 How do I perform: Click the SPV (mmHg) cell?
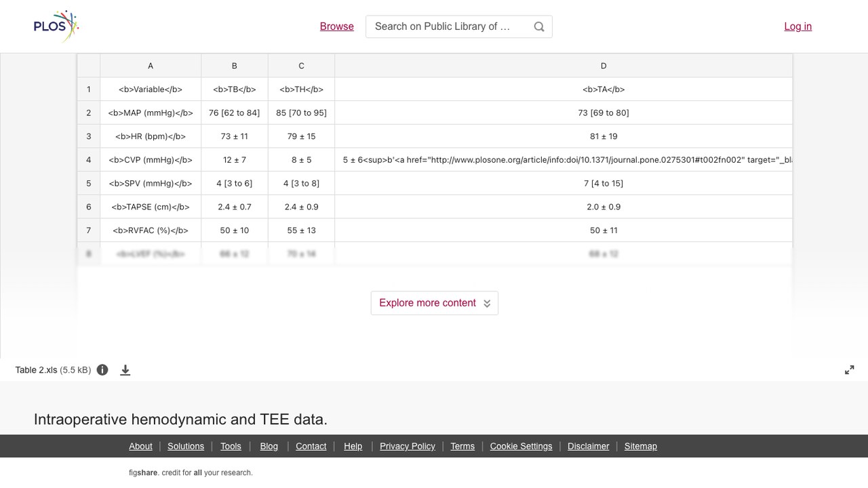click(151, 183)
